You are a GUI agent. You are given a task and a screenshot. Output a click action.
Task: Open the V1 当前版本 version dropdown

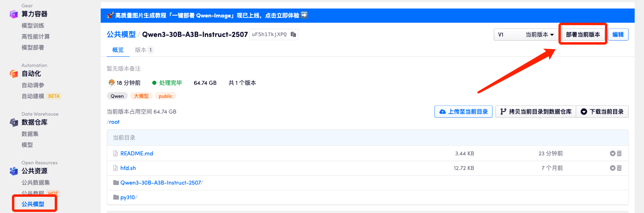pos(526,34)
